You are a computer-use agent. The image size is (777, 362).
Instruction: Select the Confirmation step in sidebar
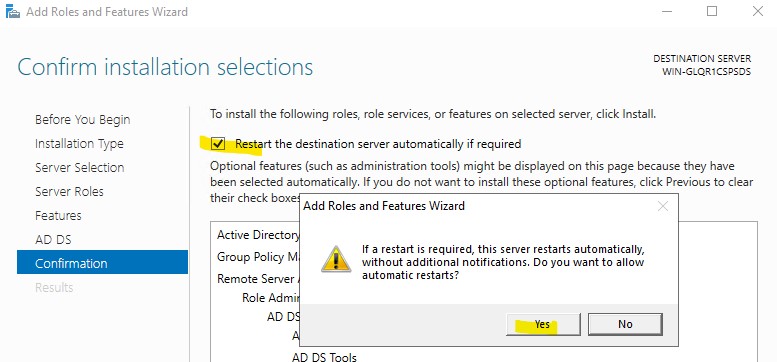pyautogui.click(x=102, y=262)
